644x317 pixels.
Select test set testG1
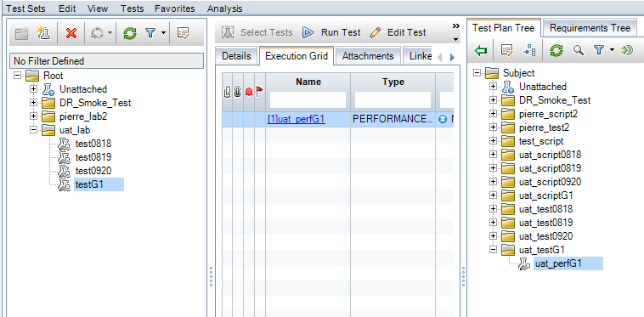point(89,184)
